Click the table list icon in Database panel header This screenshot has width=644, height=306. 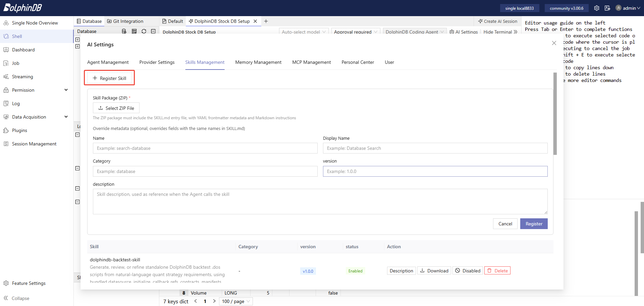tap(134, 31)
